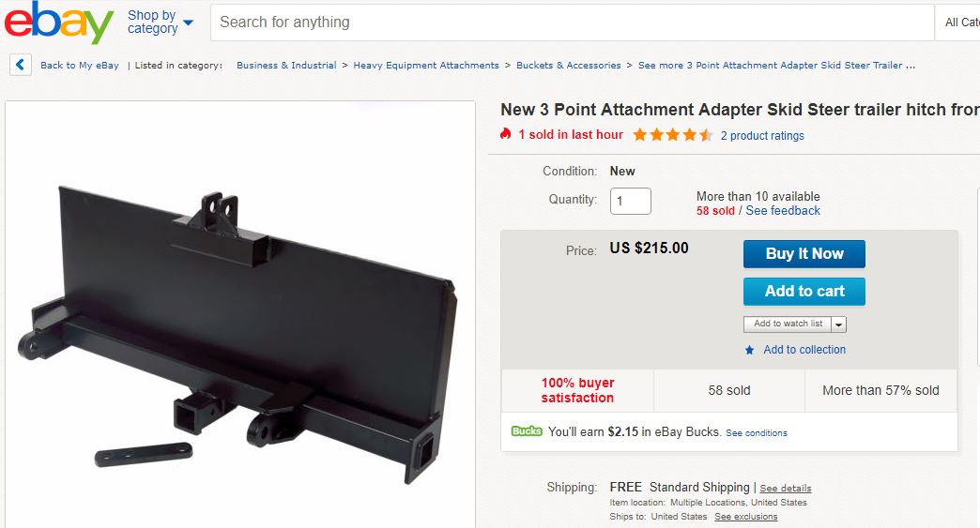Open the Business & Industrial breadcrumb
Screen dimensions: 980x528
pyautogui.click(x=286, y=66)
